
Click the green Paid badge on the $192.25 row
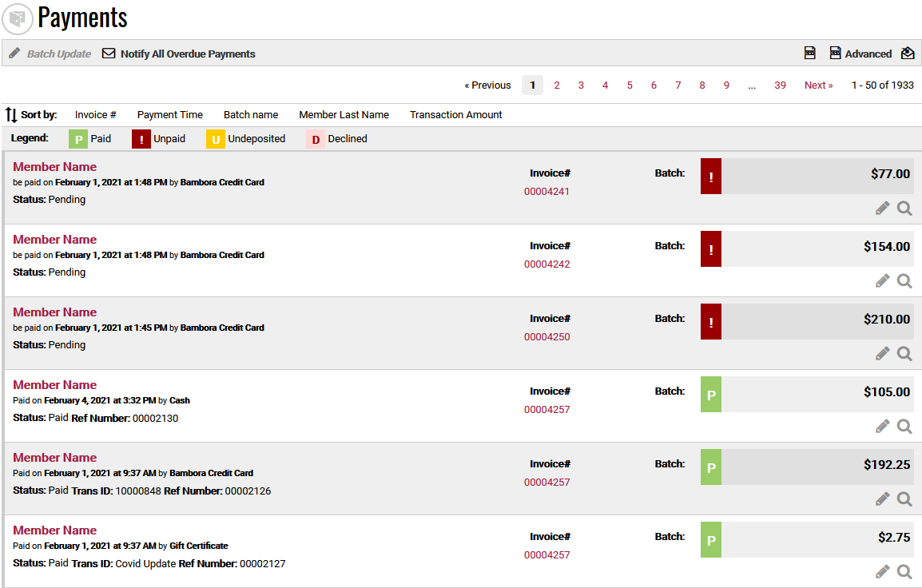(x=710, y=467)
